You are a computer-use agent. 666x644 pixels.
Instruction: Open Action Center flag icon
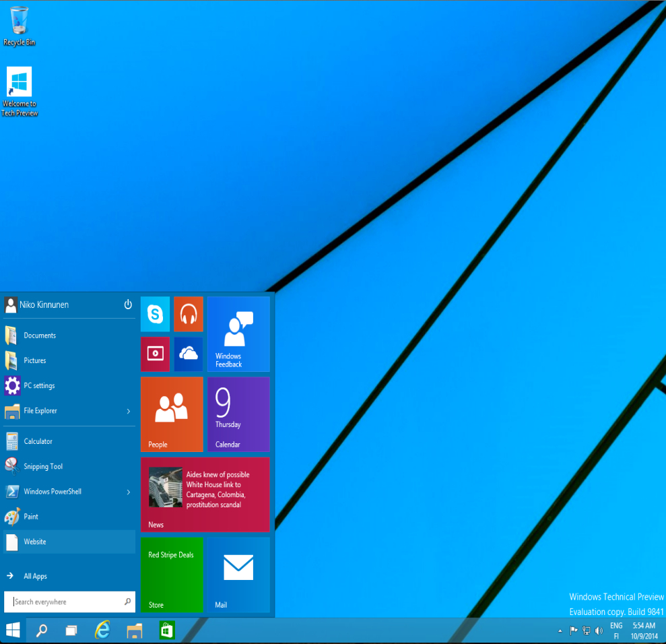(573, 631)
